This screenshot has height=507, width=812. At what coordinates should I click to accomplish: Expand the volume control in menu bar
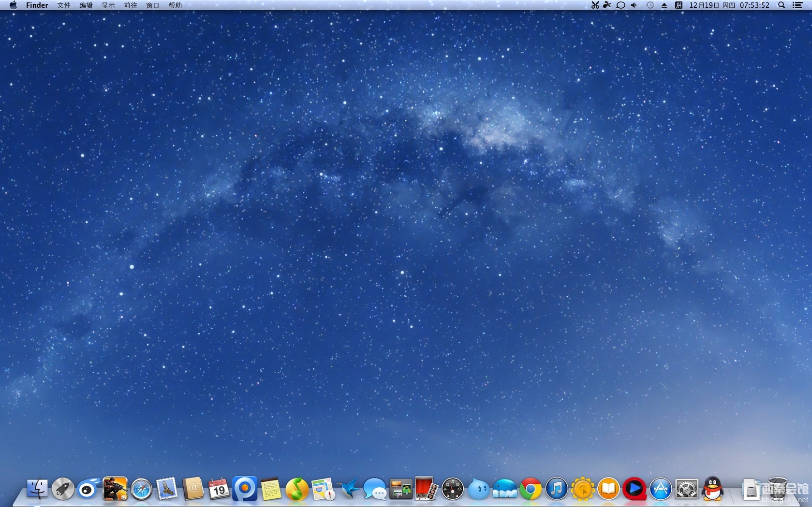634,5
